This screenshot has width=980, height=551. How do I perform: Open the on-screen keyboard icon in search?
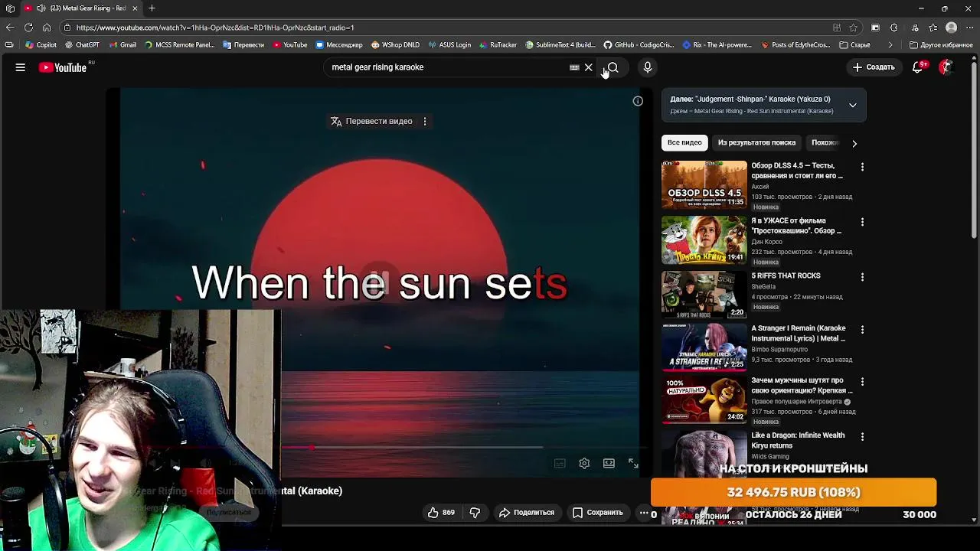click(574, 67)
